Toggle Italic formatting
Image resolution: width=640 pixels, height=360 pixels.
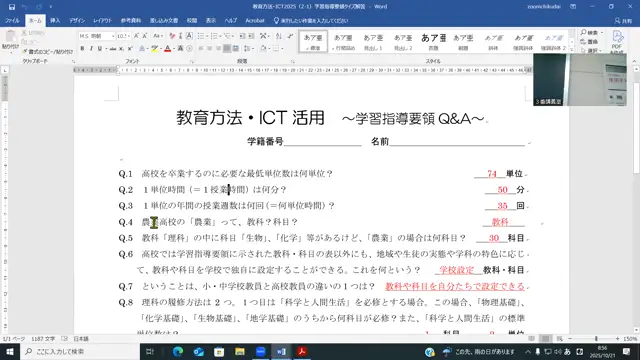(91, 49)
